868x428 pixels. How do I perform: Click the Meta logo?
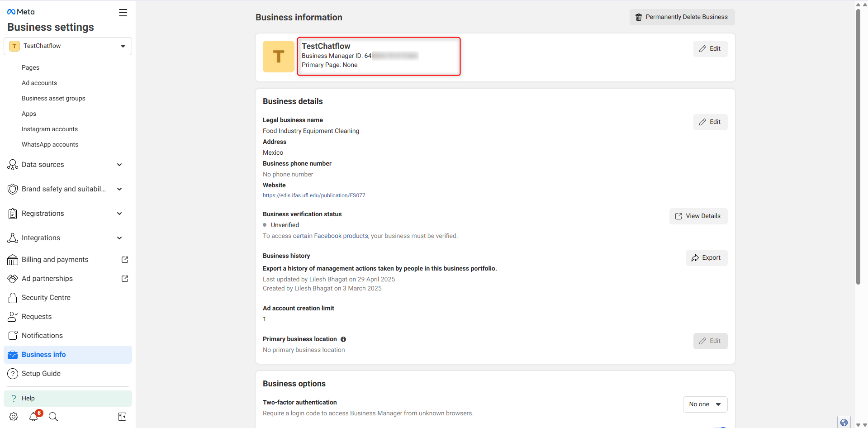pos(21,12)
